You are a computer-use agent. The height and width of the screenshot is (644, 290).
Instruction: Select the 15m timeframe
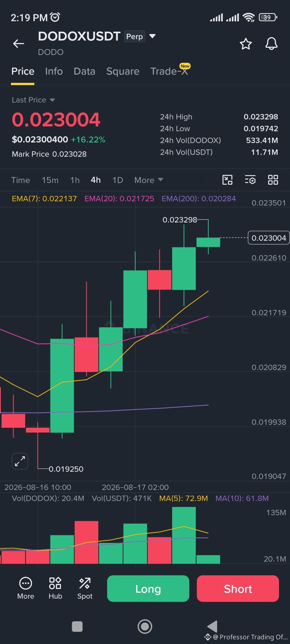(50, 180)
